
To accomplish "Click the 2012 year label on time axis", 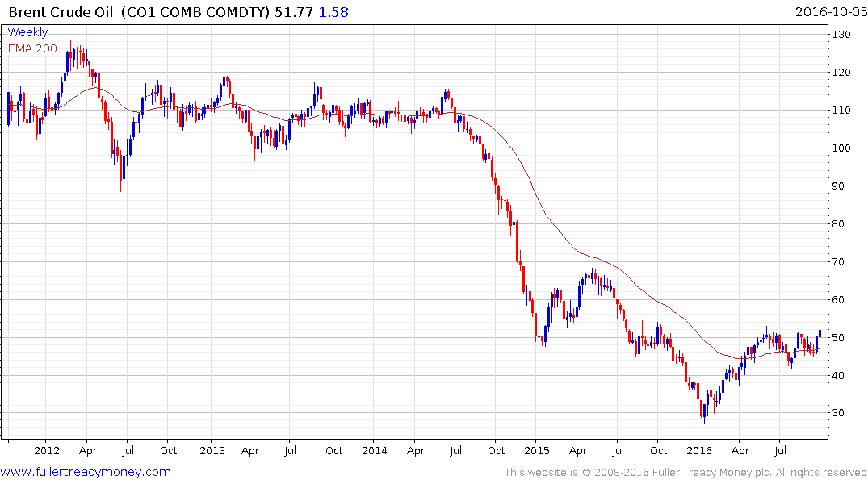I will click(47, 450).
